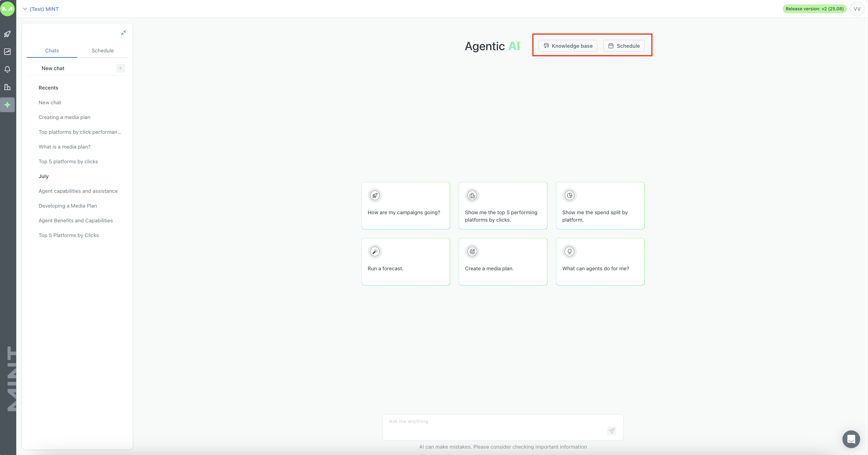This screenshot has height=455, width=868.
Task: Click the Schedule button beside Knowledge base
Action: point(624,46)
